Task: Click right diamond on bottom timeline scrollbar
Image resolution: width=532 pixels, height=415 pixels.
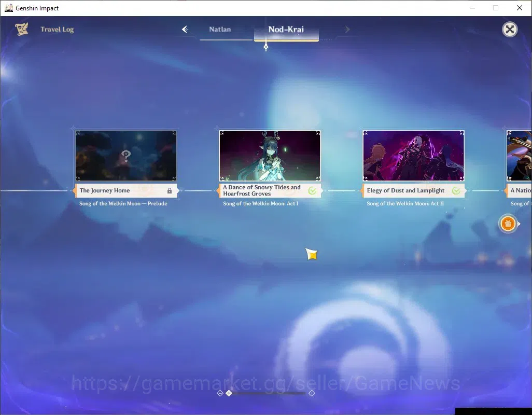Action: pos(312,393)
